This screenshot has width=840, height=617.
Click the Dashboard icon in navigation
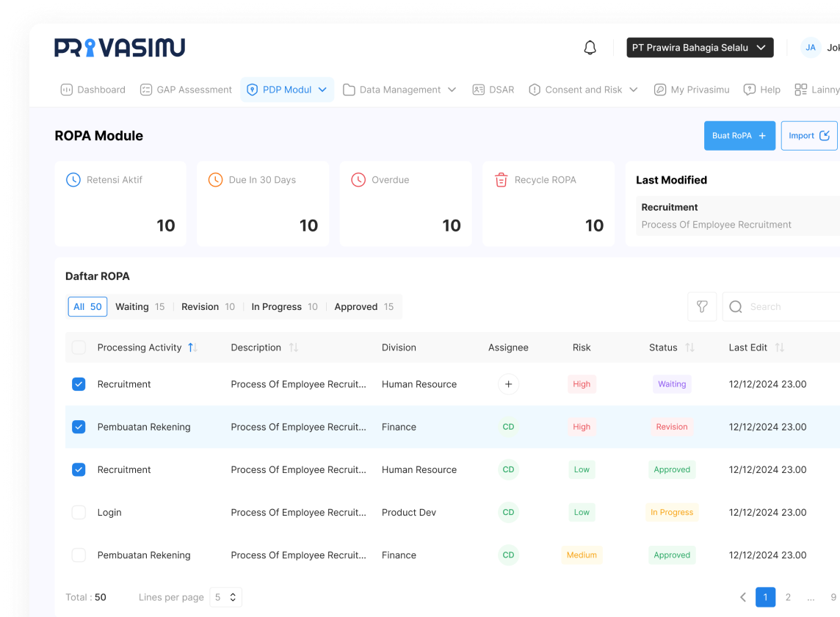point(66,90)
